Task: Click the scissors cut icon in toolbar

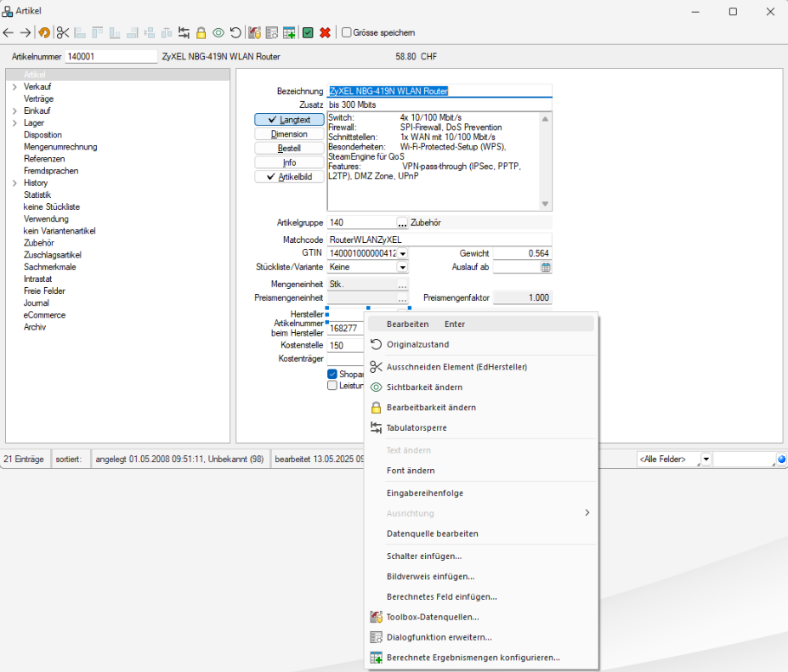Action: [x=63, y=32]
